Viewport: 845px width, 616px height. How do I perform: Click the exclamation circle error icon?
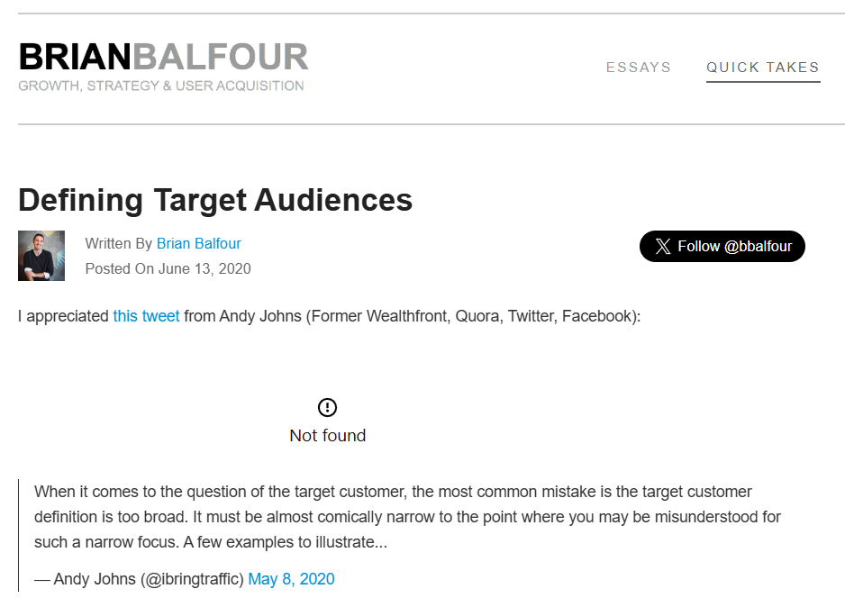coord(328,408)
